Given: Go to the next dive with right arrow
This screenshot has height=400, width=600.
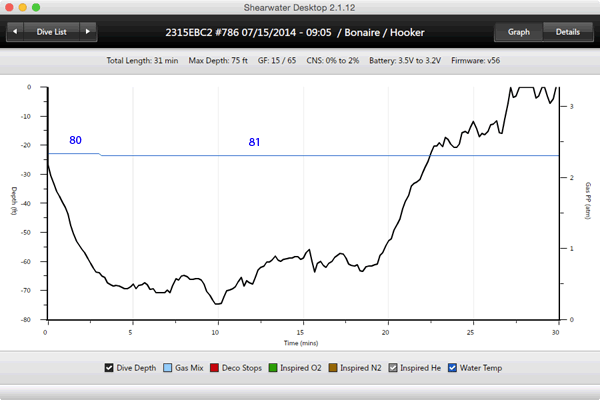Looking at the screenshot, I should click(x=89, y=32).
